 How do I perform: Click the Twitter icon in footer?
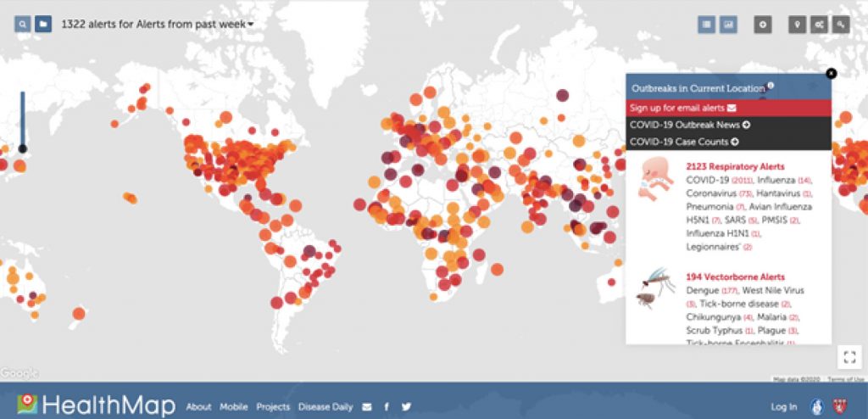coord(406,407)
